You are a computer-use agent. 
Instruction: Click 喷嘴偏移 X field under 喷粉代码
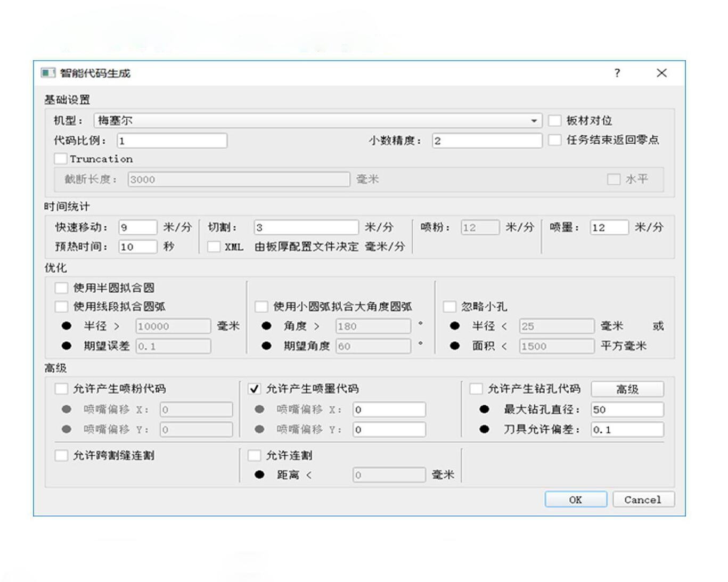click(196, 409)
